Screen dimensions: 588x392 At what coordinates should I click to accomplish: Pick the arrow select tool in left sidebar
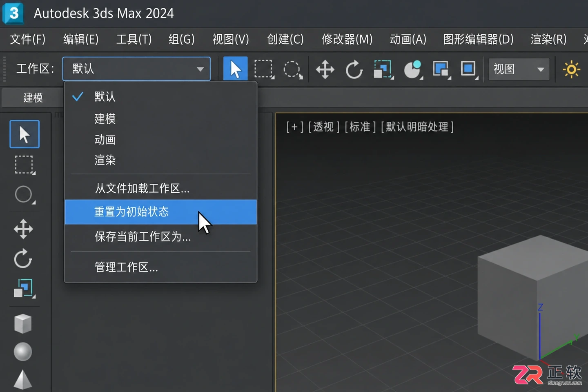24,134
